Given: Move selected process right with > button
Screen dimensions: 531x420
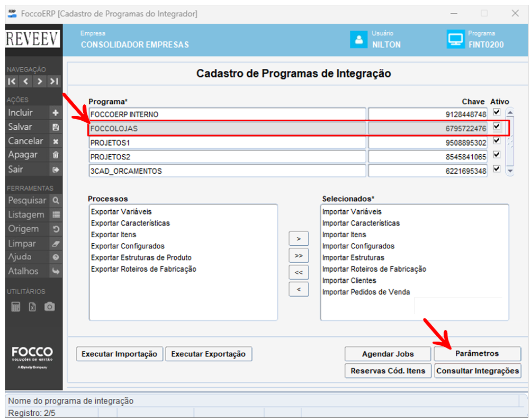Looking at the screenshot, I should pos(299,239).
